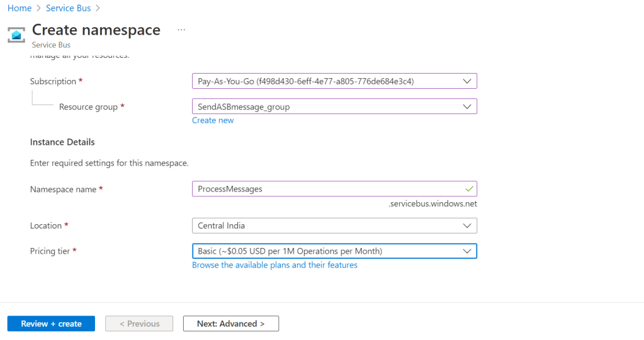Click the .servicebus.windows.net suffix text
Image resolution: width=644 pixels, height=340 pixels.
click(x=433, y=203)
